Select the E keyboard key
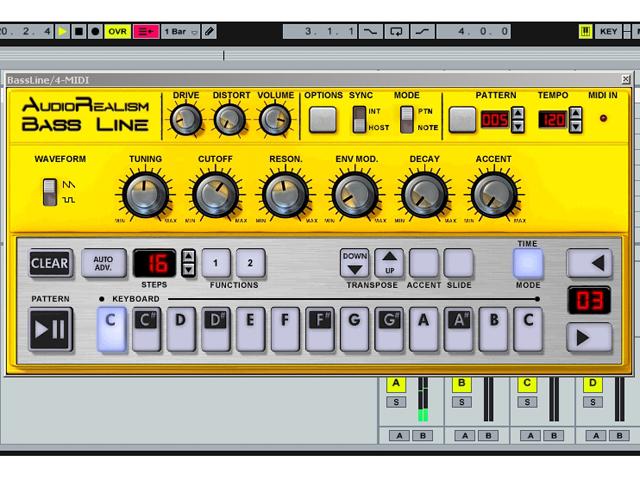The image size is (640, 480). tap(250, 329)
